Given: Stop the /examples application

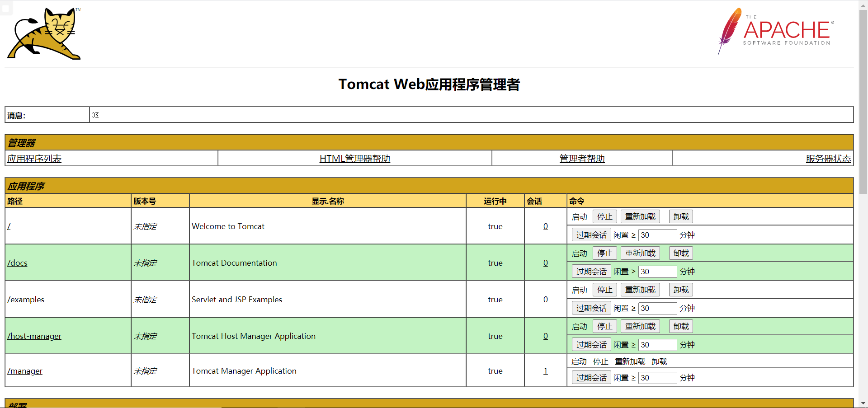Looking at the screenshot, I should [605, 290].
